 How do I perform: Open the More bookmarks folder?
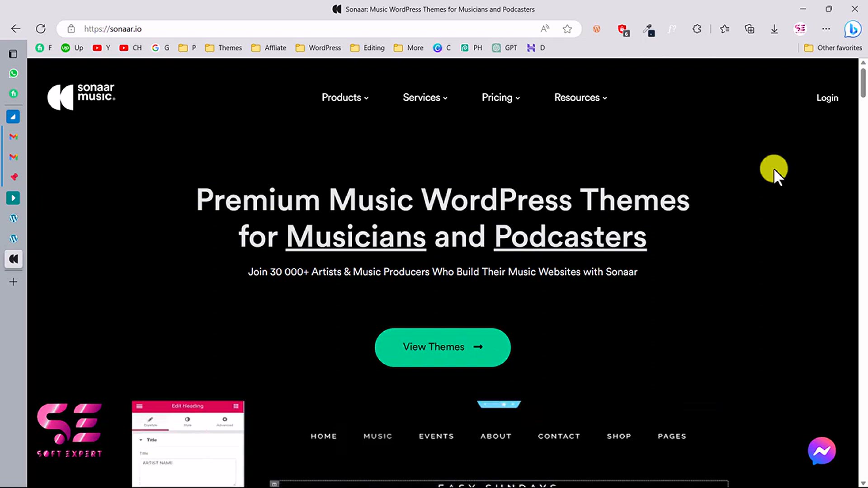point(409,48)
